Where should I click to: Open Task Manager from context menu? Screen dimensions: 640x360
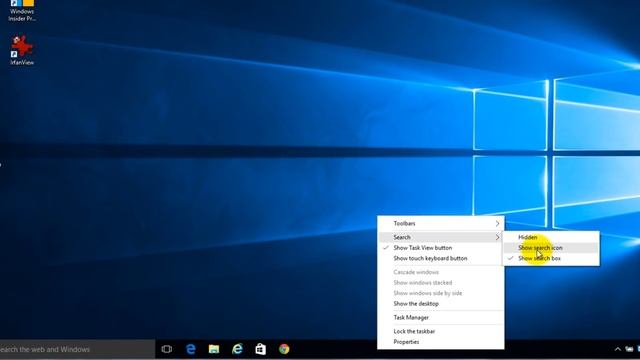(441, 318)
